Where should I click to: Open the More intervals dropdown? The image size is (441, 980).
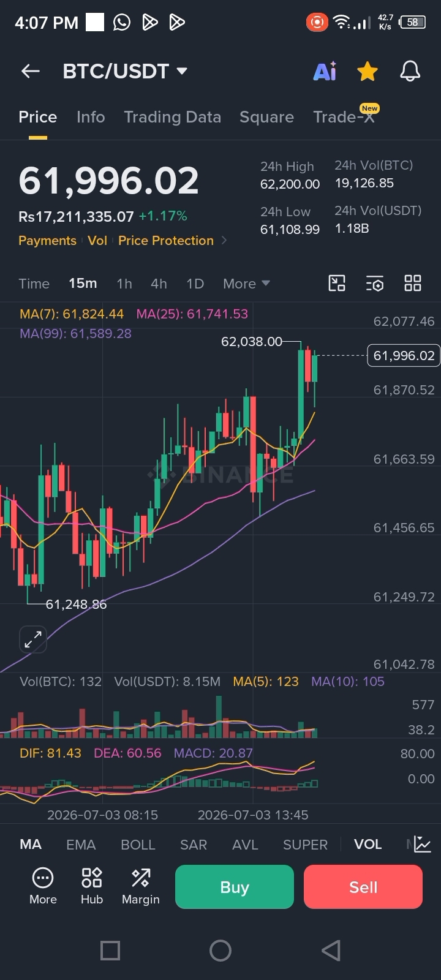(246, 284)
